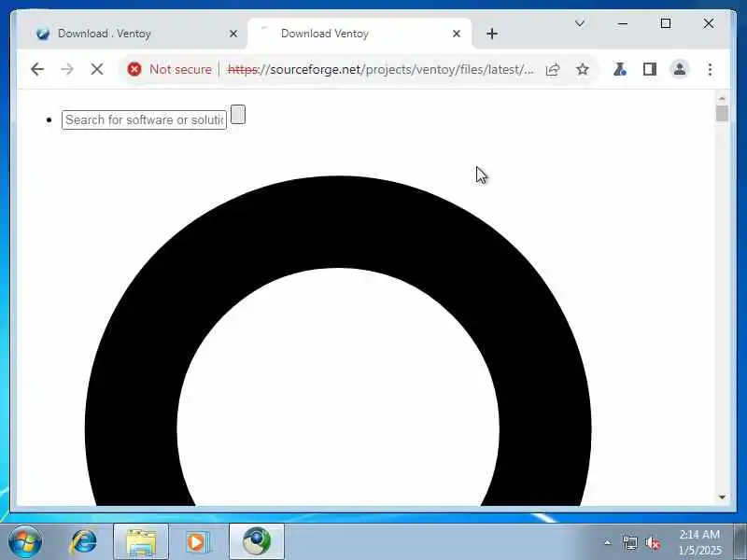The width and height of the screenshot is (747, 560).
Task: Click the forward navigation arrow
Action: pyautogui.click(x=67, y=69)
